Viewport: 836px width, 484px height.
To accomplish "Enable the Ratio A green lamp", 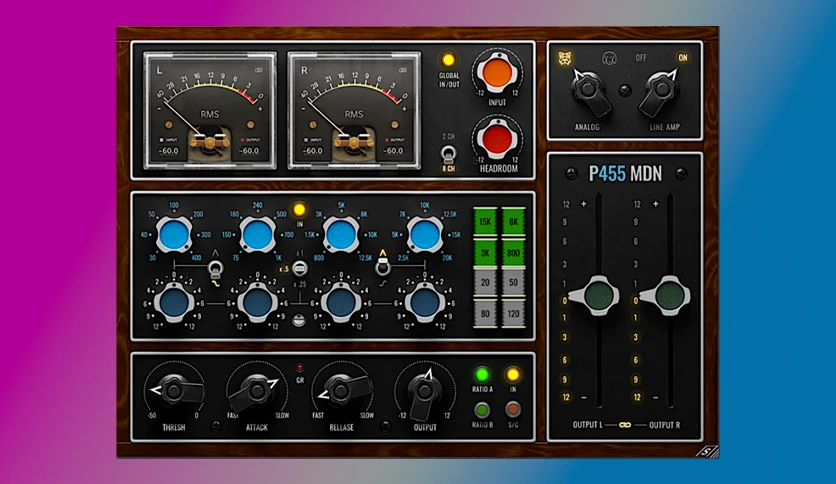I will (482, 375).
